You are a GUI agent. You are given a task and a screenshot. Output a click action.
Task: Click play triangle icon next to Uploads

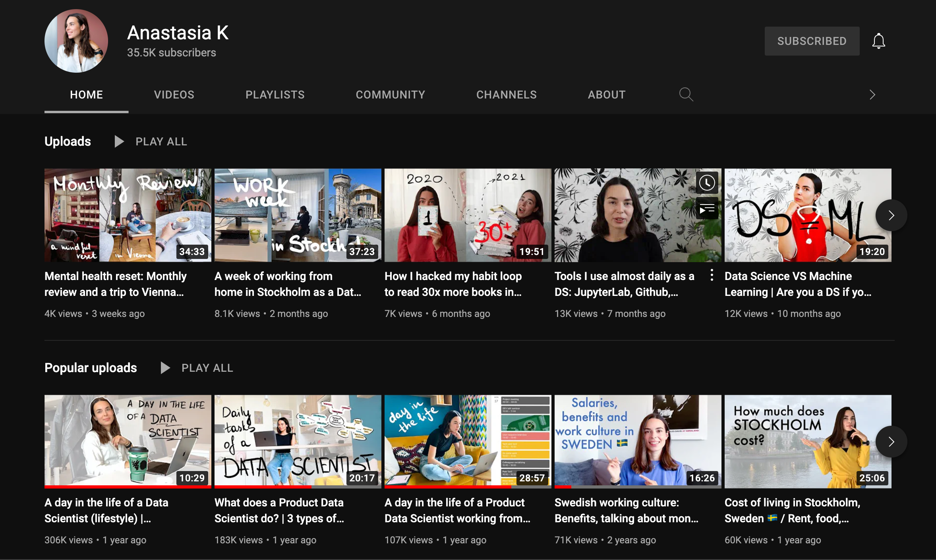(x=119, y=141)
